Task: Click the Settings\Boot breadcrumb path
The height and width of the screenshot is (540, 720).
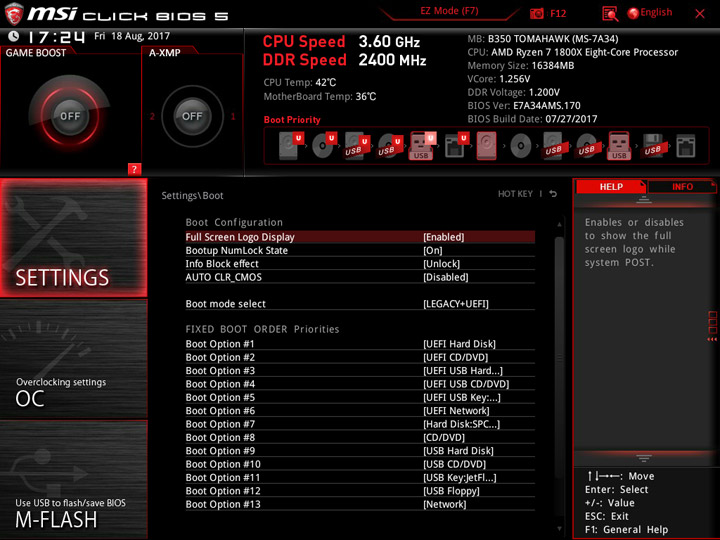Action: (192, 196)
